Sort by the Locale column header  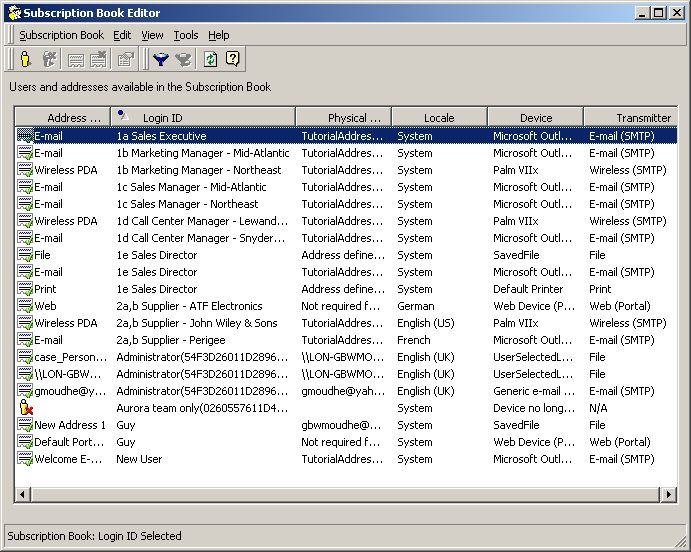(438, 118)
